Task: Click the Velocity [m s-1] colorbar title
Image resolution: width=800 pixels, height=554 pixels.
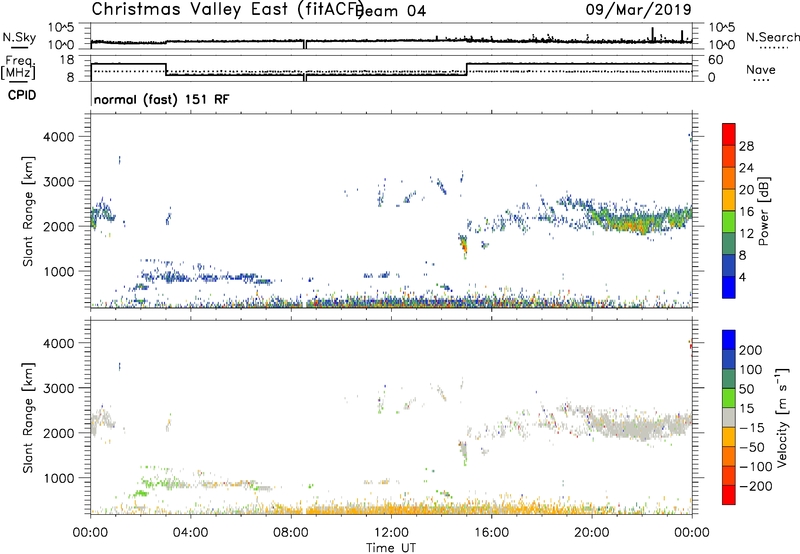Action: click(x=782, y=417)
